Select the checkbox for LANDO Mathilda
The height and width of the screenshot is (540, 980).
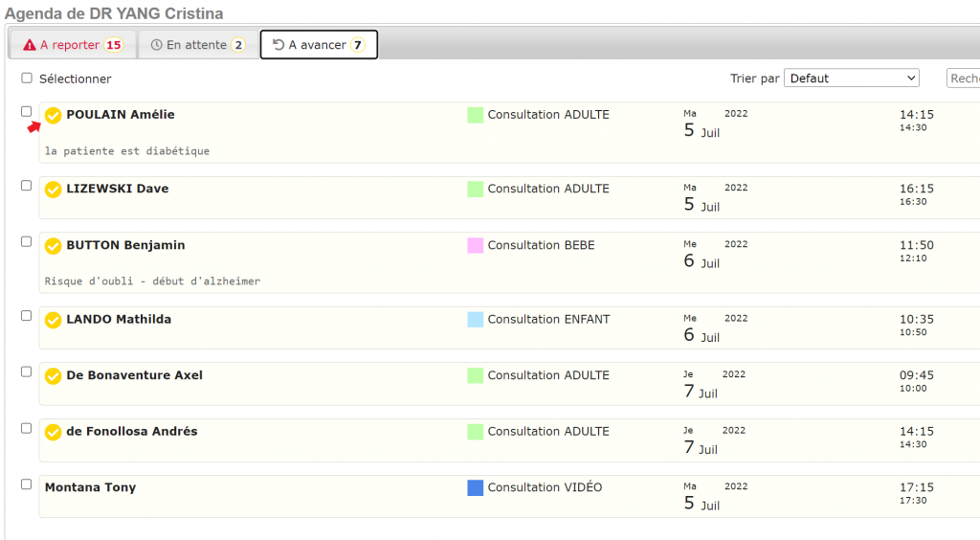tap(27, 315)
